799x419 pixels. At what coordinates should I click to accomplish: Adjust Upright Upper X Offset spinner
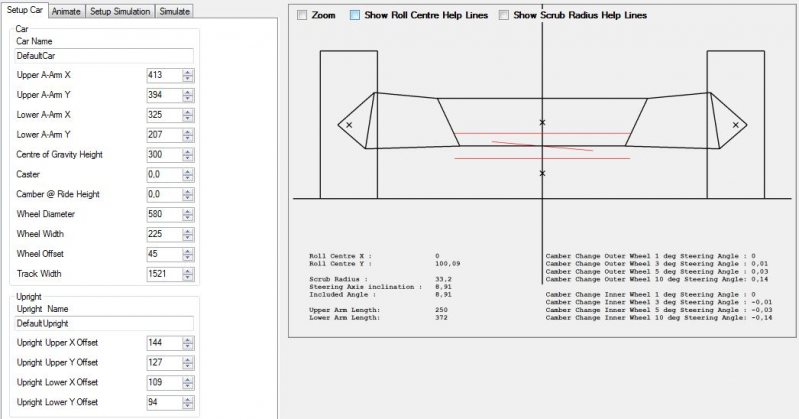point(187,343)
